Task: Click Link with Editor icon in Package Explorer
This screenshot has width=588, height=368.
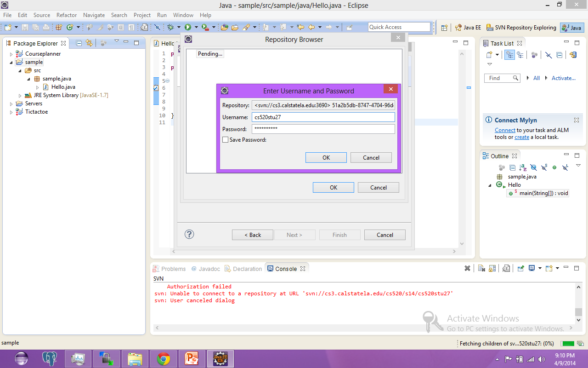Action: pos(89,43)
